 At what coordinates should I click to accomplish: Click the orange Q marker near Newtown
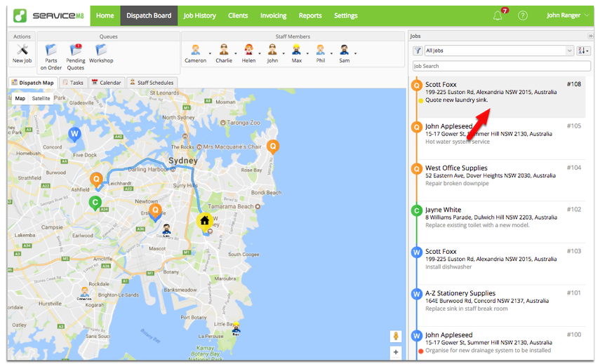(x=155, y=210)
